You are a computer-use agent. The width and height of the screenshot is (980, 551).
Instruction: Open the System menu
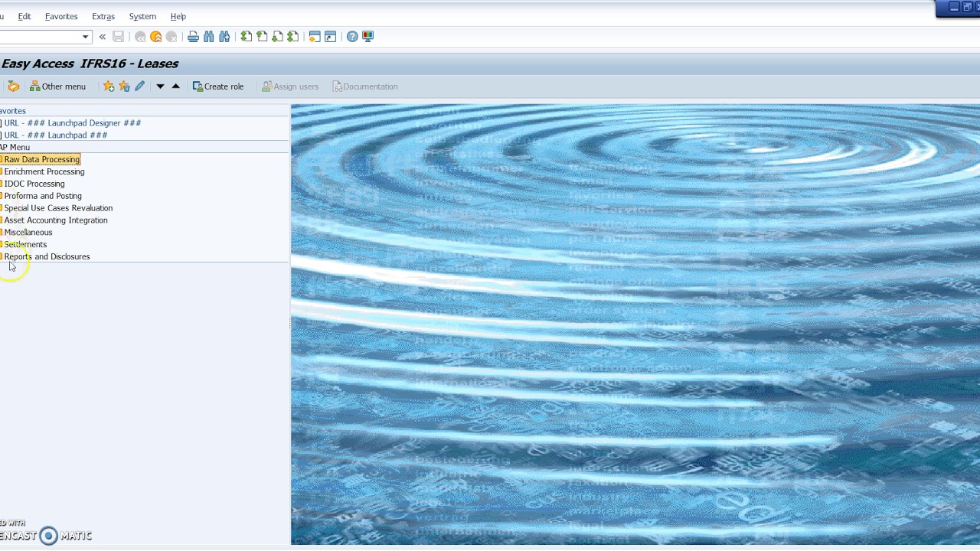[142, 16]
